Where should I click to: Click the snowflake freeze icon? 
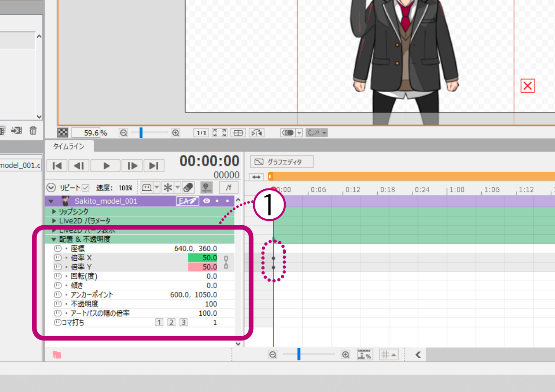168,188
